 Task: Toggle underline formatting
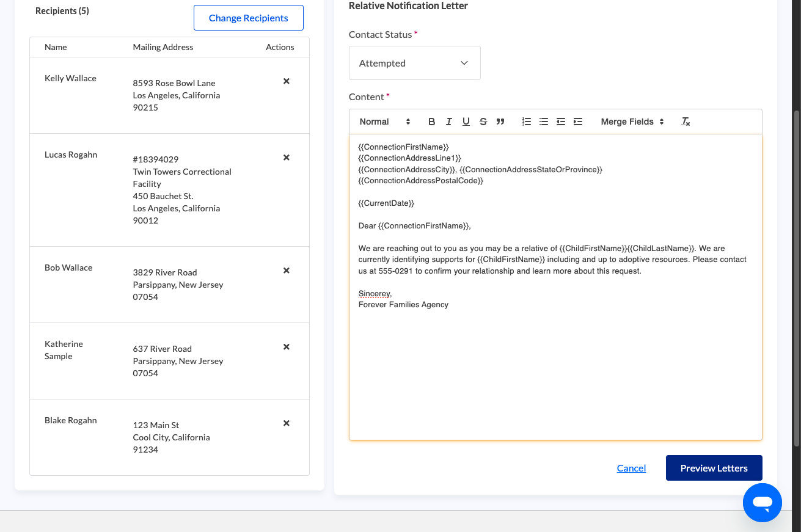pyautogui.click(x=466, y=122)
